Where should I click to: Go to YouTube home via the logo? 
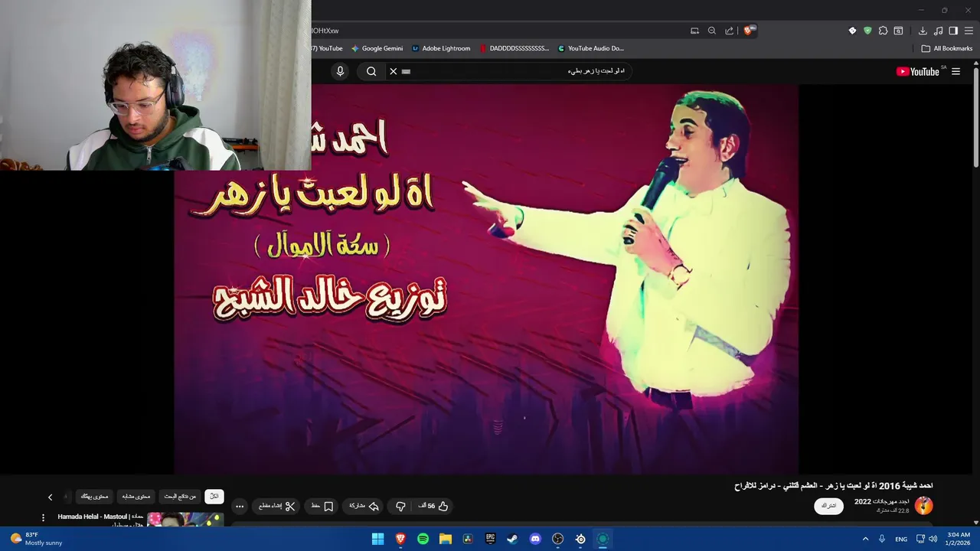917,71
